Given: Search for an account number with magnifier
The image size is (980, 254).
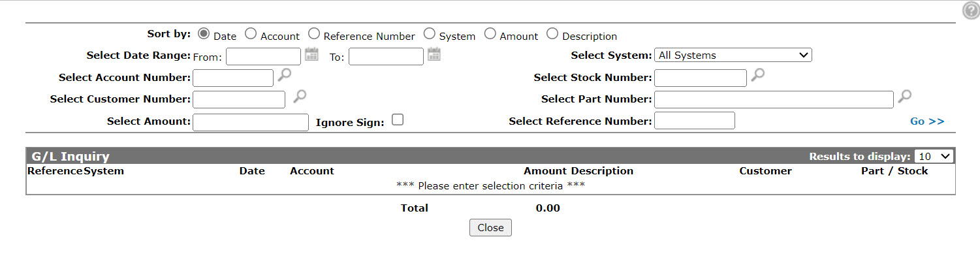Looking at the screenshot, I should [x=284, y=75].
